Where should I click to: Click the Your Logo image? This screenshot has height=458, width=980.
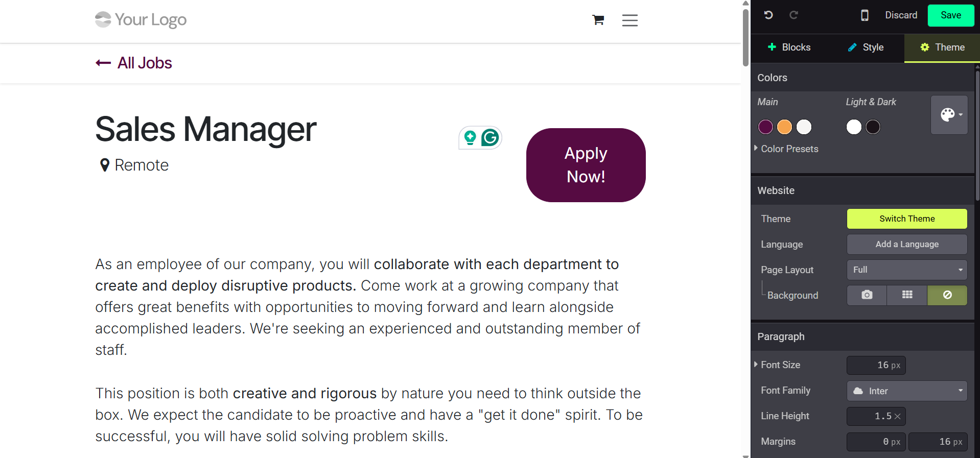141,20
